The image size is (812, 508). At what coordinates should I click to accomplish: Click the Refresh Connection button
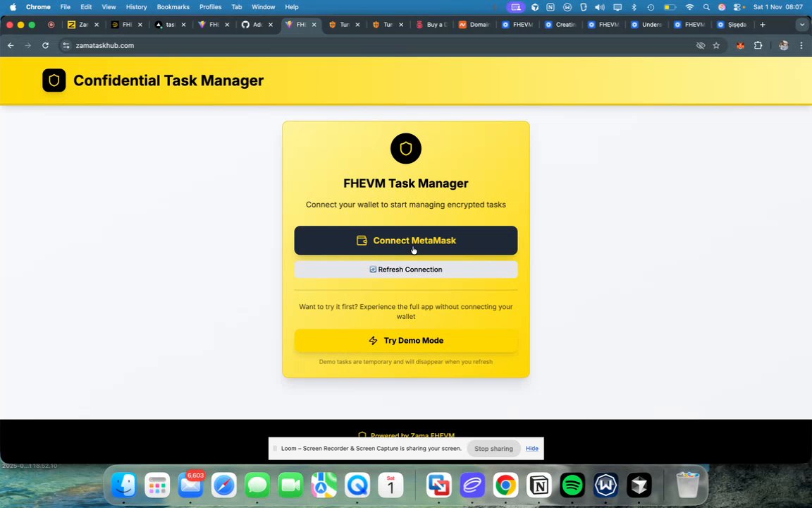click(405, 270)
